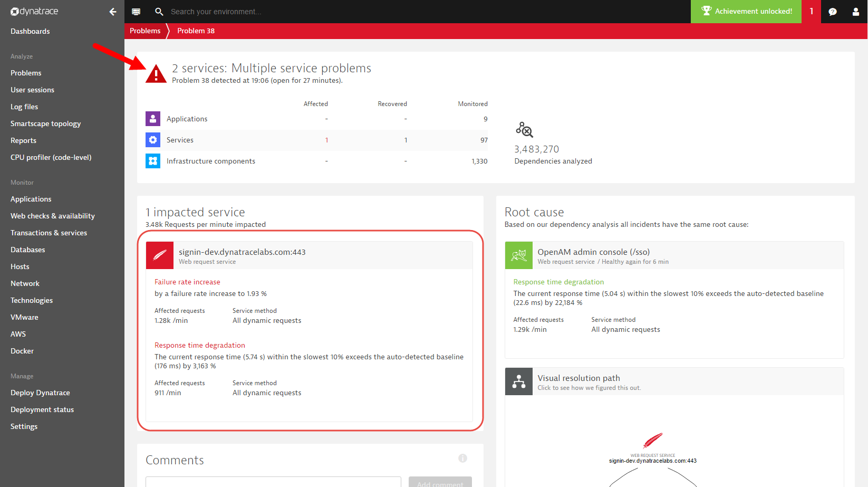
Task: Open AWS page
Action: click(18, 334)
